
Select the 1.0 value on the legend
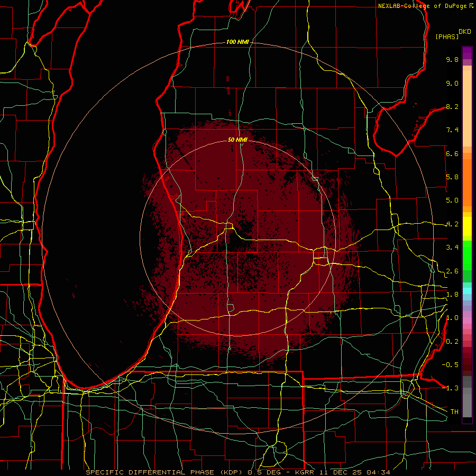(x=452, y=318)
